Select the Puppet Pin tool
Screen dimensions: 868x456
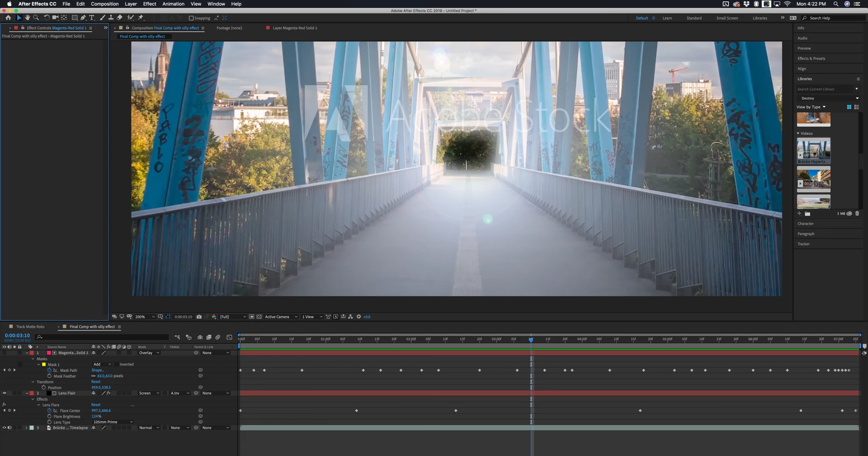(141, 18)
